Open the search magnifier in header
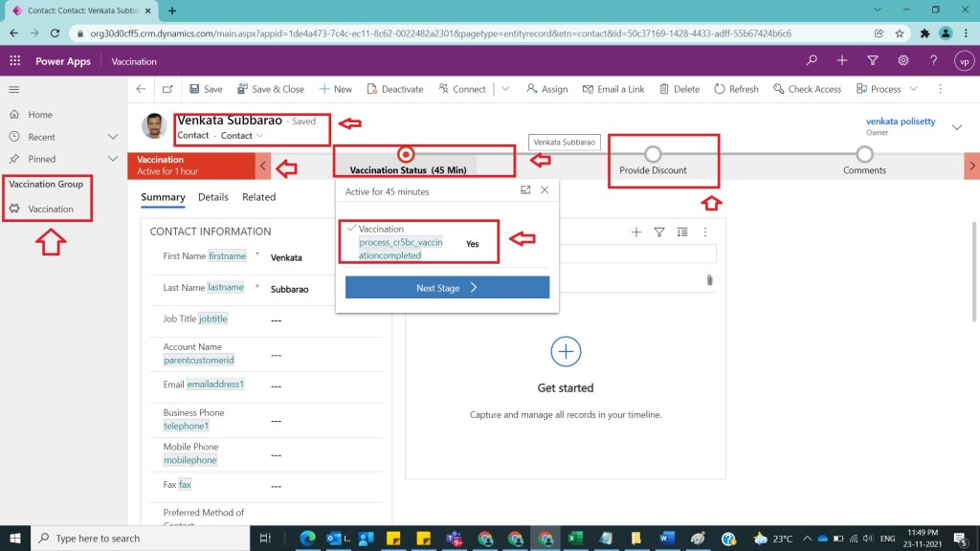 (x=812, y=61)
